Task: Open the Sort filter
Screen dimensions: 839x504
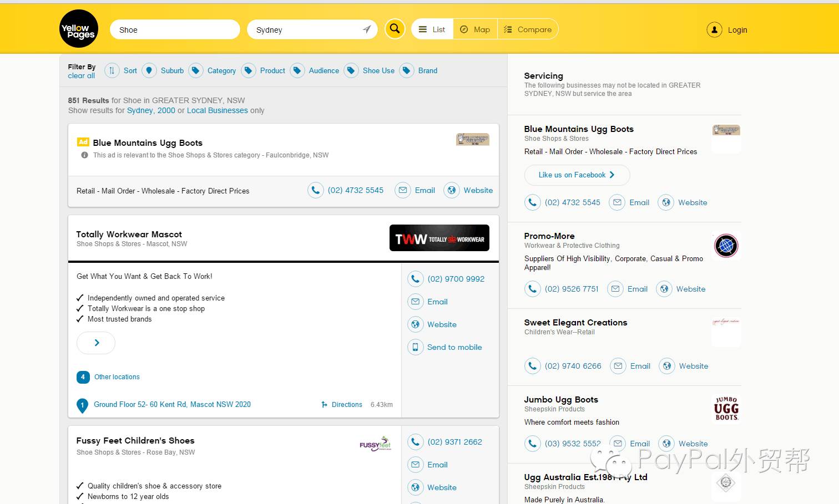Action: pos(130,70)
